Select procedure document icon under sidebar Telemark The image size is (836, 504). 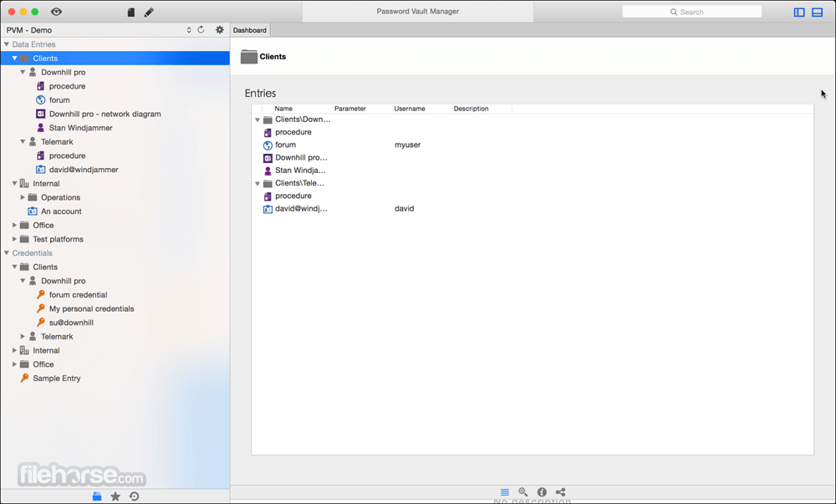40,155
